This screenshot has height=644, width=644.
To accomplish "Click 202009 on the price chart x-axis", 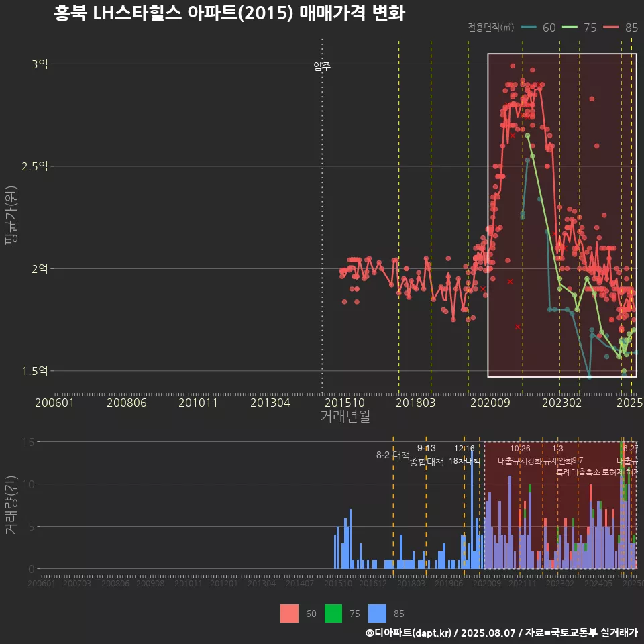I will point(490,402).
